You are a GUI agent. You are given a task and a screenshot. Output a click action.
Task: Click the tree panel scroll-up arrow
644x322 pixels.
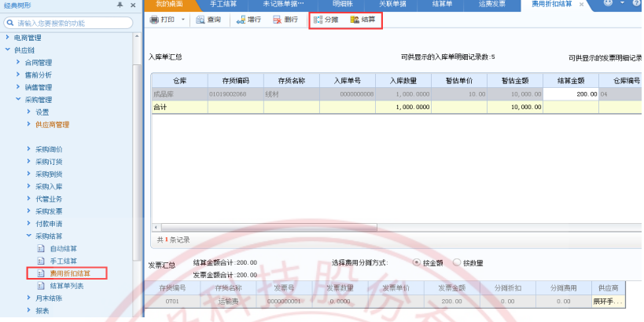click(137, 36)
